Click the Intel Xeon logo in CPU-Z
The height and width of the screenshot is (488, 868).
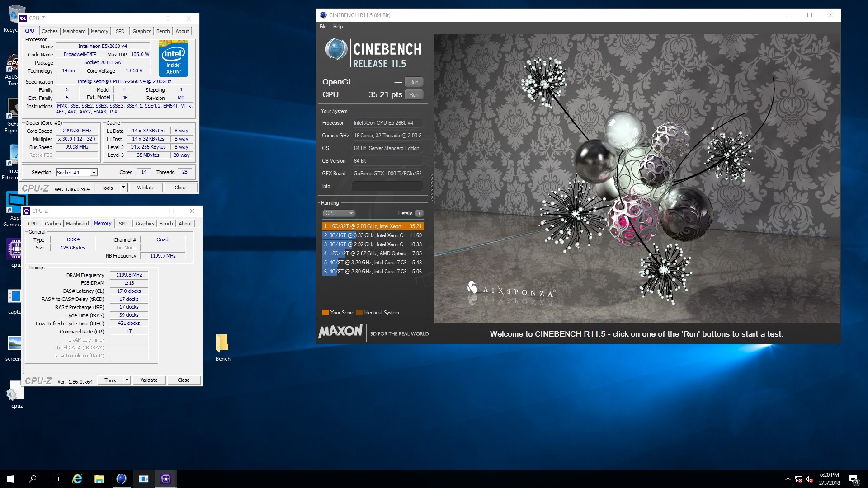[173, 59]
